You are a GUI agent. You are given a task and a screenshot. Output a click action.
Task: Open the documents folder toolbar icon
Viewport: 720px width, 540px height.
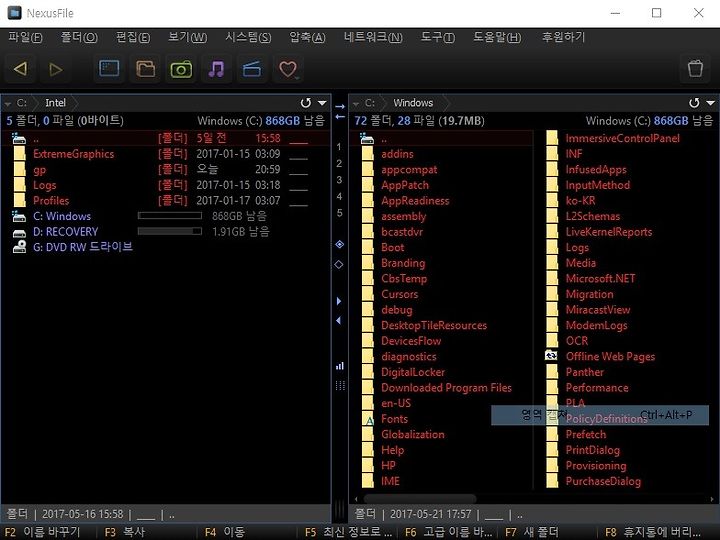tap(146, 69)
